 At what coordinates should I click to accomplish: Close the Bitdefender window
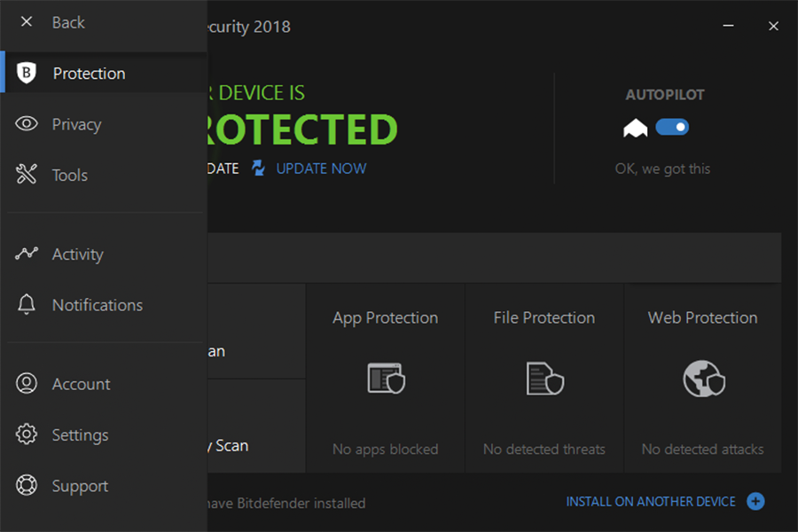coord(773,26)
